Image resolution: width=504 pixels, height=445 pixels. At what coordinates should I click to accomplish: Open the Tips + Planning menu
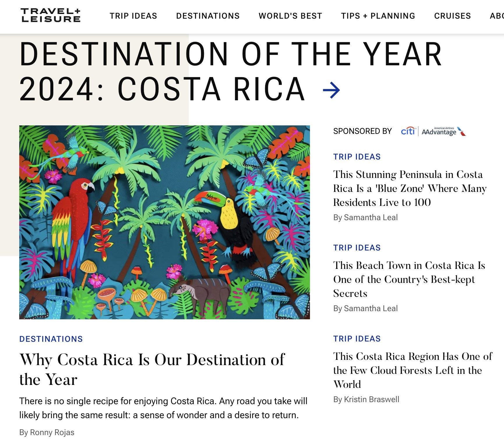[378, 16]
